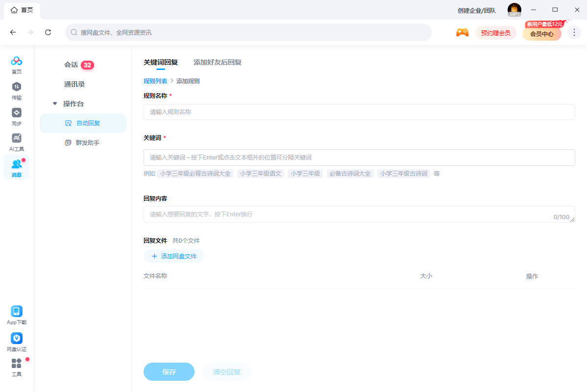Image resolution: width=587 pixels, height=392 pixels.
Task: Open the AI工具 tools icon
Action: pos(16,140)
